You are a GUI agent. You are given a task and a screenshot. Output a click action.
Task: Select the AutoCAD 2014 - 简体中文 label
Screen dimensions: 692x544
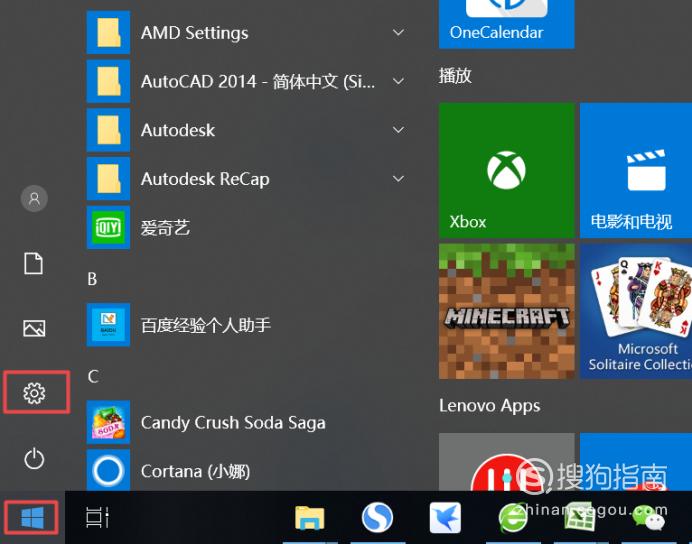(x=258, y=82)
